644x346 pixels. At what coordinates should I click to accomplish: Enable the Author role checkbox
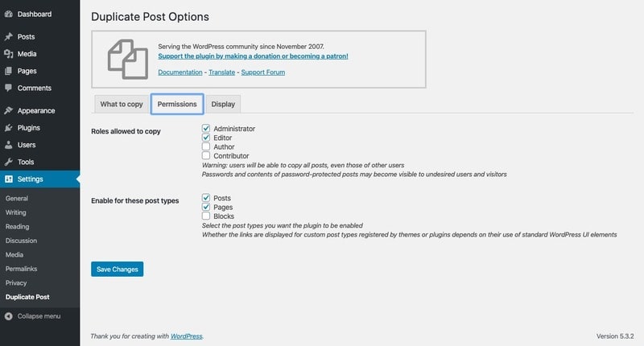point(206,146)
